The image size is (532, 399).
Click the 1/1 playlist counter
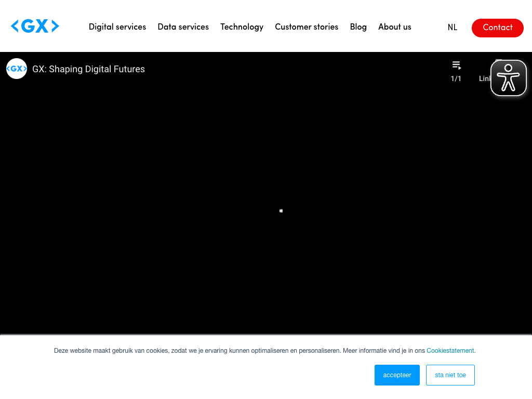click(x=456, y=79)
